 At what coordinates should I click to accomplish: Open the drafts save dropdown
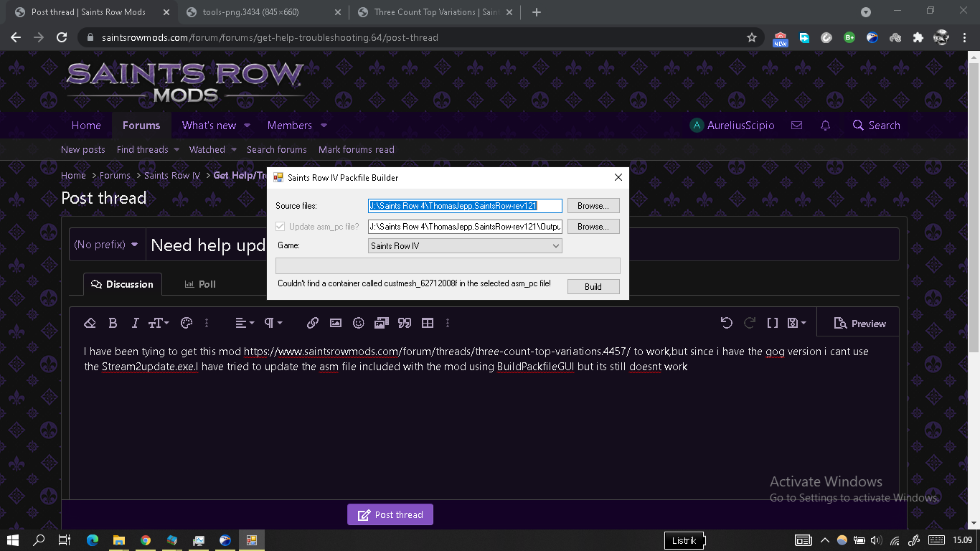point(796,324)
